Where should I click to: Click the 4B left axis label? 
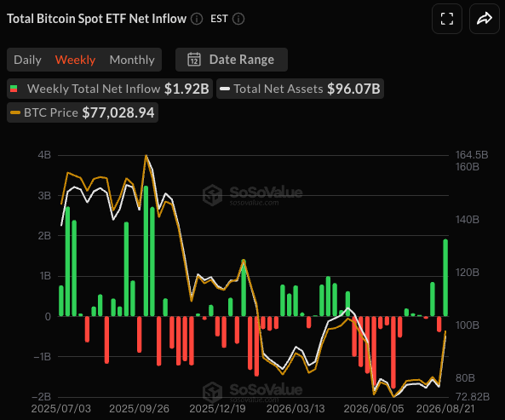tap(44, 155)
